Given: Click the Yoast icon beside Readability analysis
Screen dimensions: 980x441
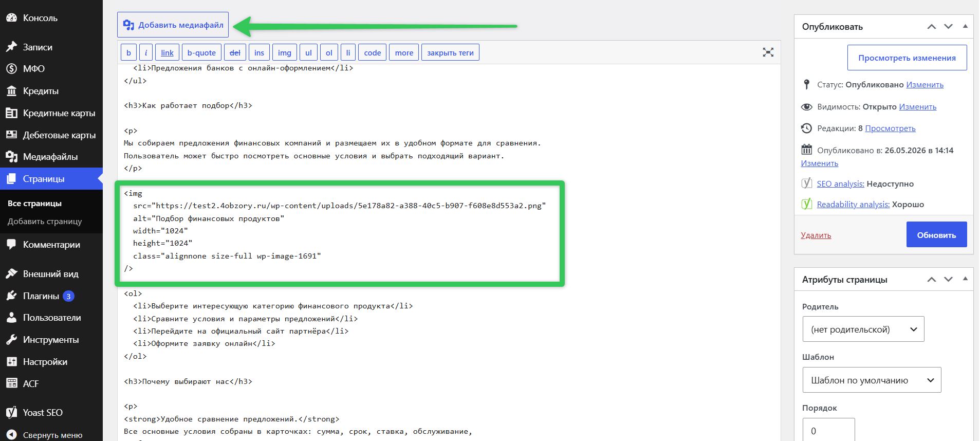Looking at the screenshot, I should click(807, 204).
